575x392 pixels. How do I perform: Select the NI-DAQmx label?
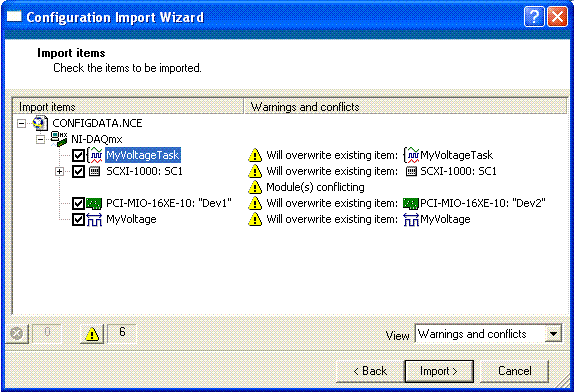click(97, 139)
